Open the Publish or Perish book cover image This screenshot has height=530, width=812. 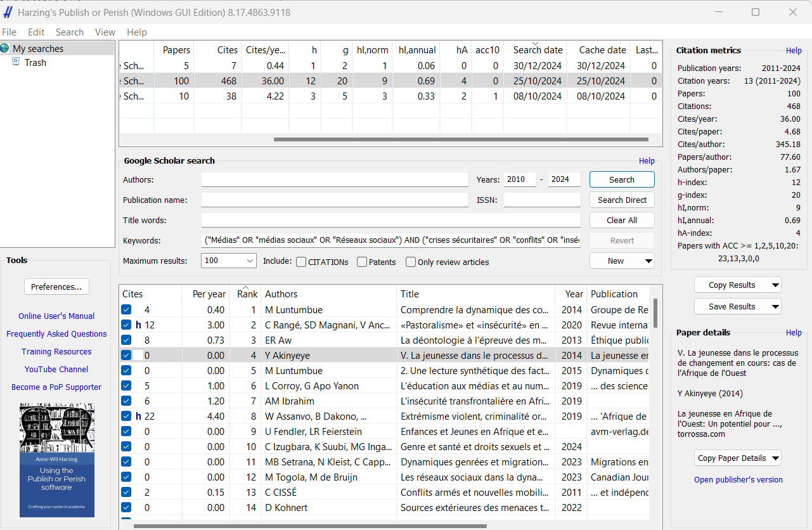pyautogui.click(x=57, y=460)
